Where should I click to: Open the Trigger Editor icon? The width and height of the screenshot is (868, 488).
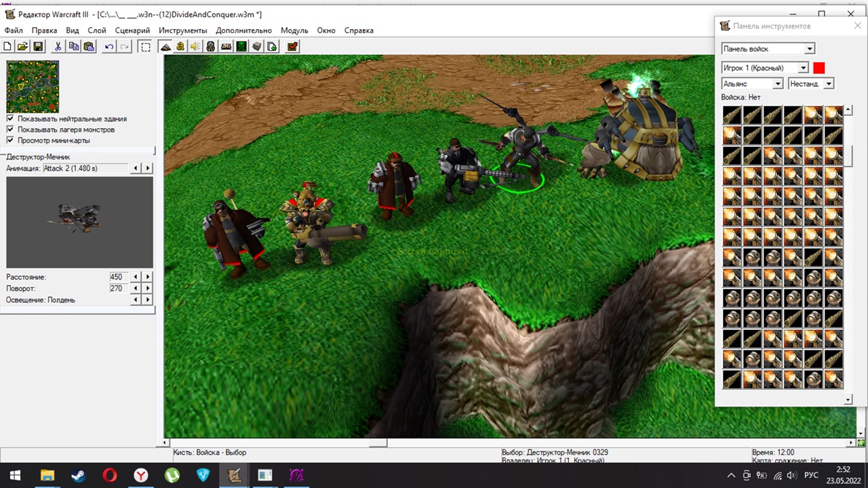180,46
